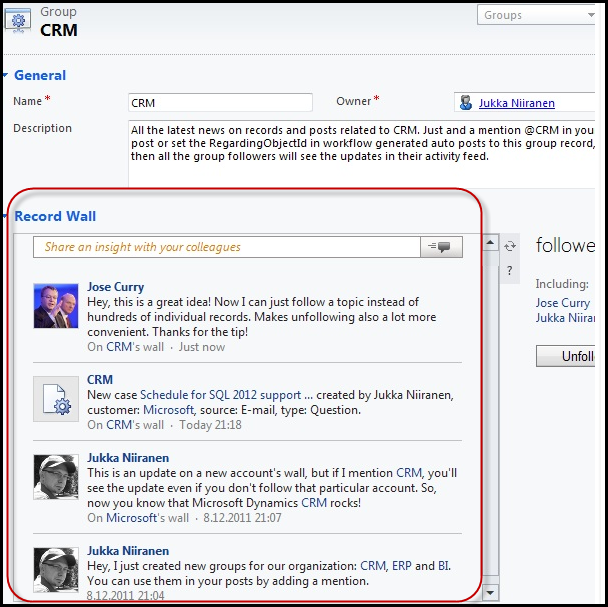The width and height of the screenshot is (608, 607).
Task: Click the Share an insight post box
Action: 227,247
